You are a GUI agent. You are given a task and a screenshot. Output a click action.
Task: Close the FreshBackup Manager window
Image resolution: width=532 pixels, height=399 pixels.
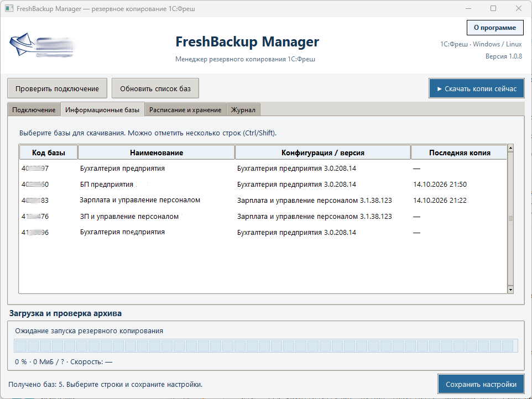tap(518, 8)
